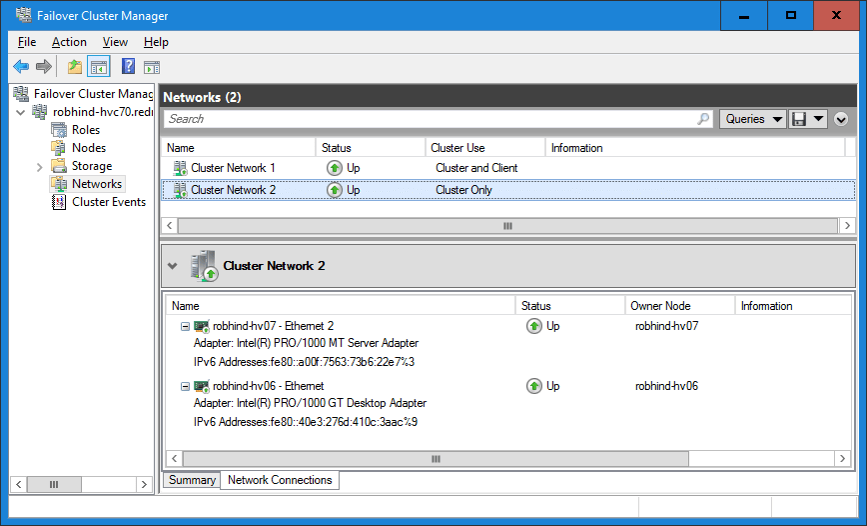Select the Roles tree item
The width and height of the screenshot is (867, 526).
(x=86, y=130)
